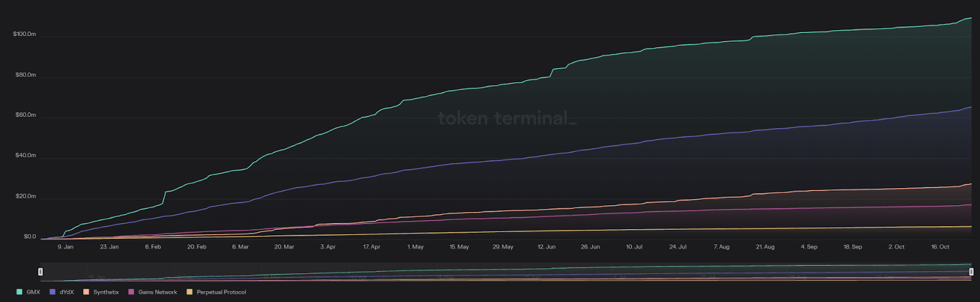Click the 1. May x-axis label
The width and height of the screenshot is (980, 302).
pyautogui.click(x=415, y=247)
